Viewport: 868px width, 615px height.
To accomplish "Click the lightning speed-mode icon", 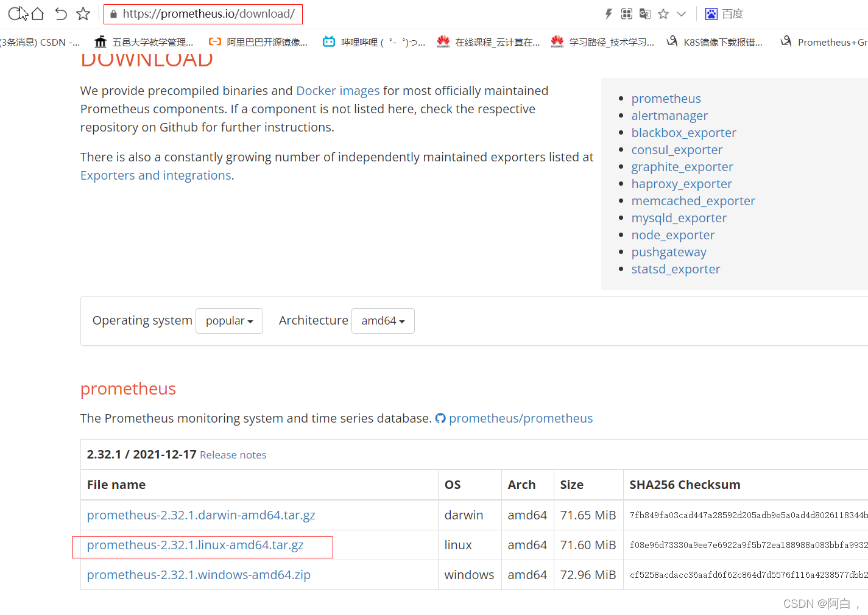I will [x=608, y=13].
